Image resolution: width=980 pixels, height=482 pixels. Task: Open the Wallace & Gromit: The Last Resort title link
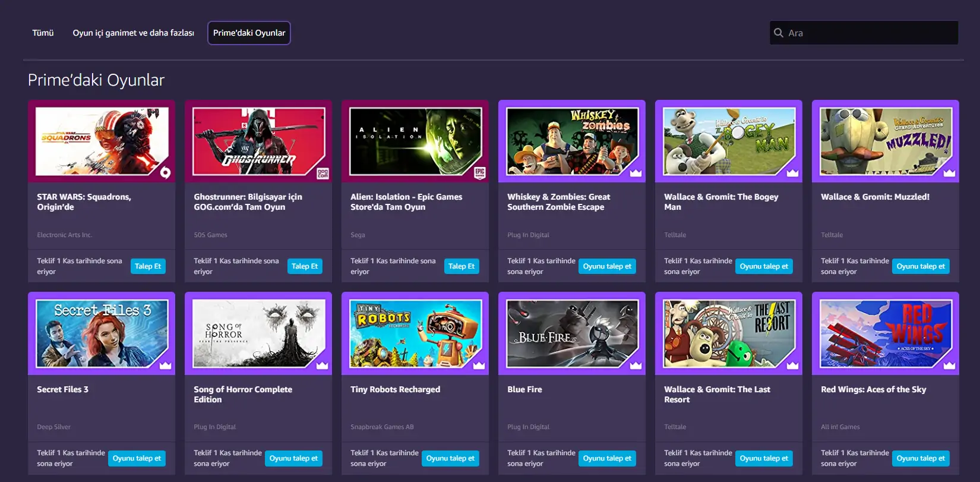[717, 394]
